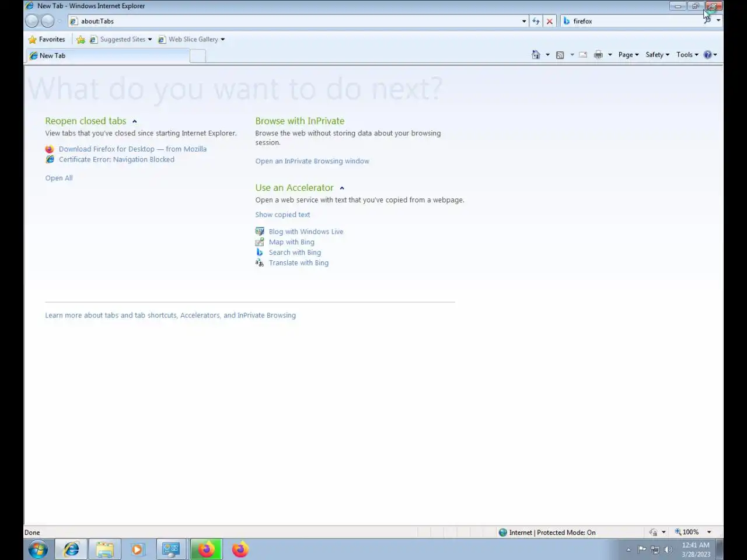Click the Show copied text link

coord(282,215)
